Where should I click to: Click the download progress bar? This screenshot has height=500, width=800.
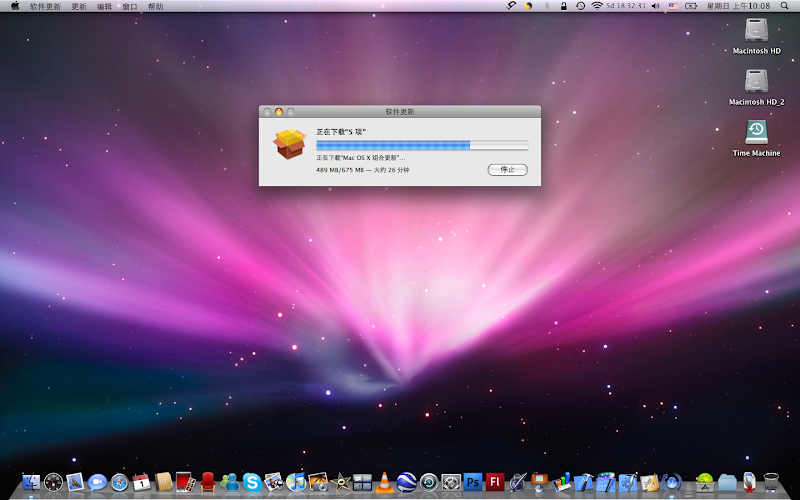click(x=422, y=145)
